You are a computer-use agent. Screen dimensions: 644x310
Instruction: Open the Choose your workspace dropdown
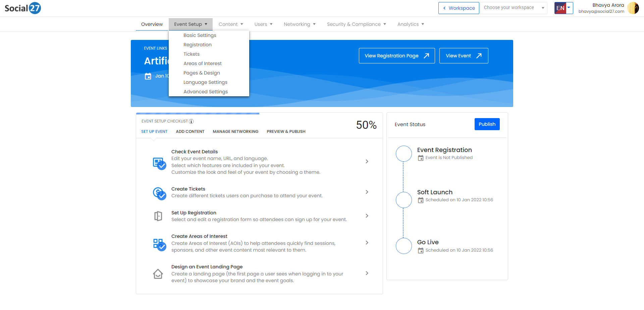point(513,8)
